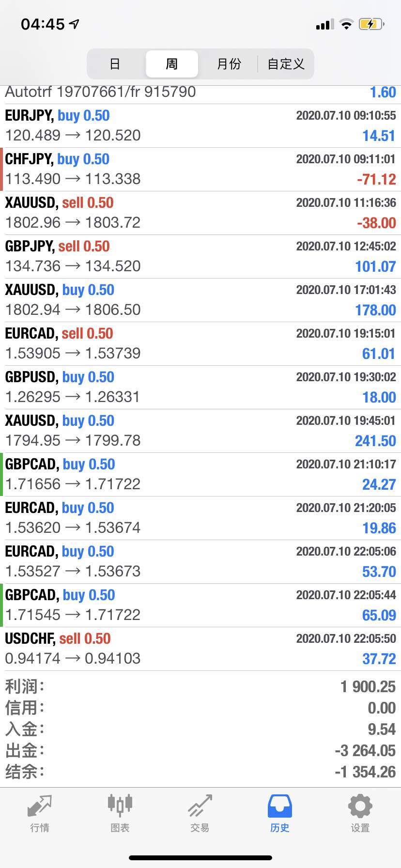This screenshot has height=868, width=401.
Task: Open the Chart (图表) candlestick icon
Action: coord(120,806)
